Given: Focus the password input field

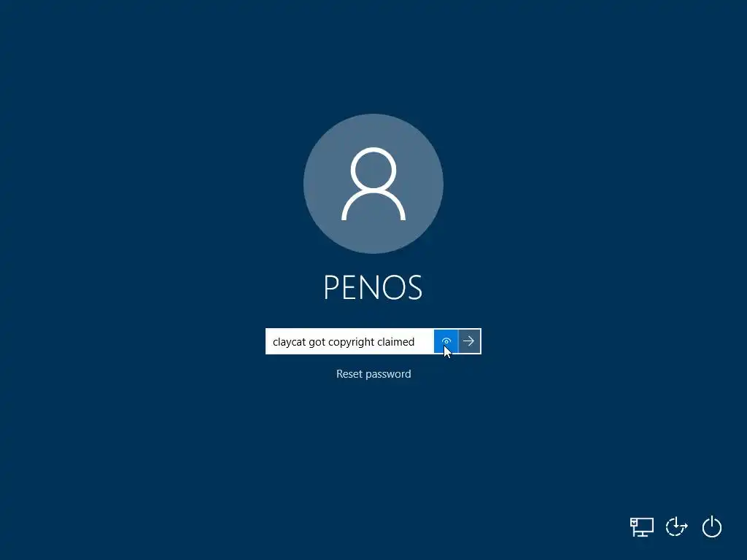Looking at the screenshot, I should point(349,341).
